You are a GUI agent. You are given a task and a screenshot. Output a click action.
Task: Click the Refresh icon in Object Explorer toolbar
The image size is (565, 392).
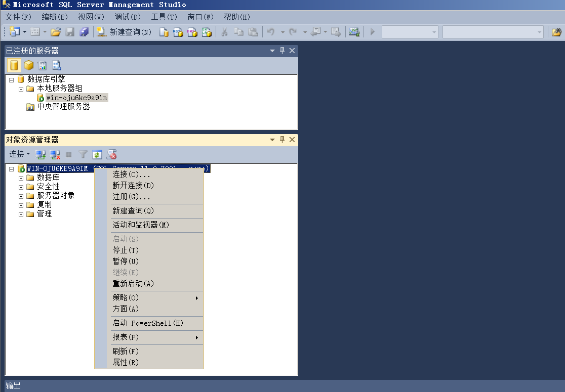pos(97,155)
